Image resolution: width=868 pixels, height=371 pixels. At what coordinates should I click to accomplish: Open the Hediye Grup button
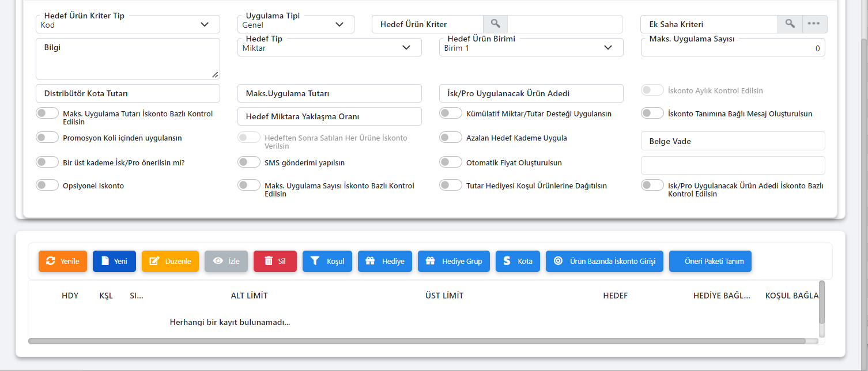point(454,261)
